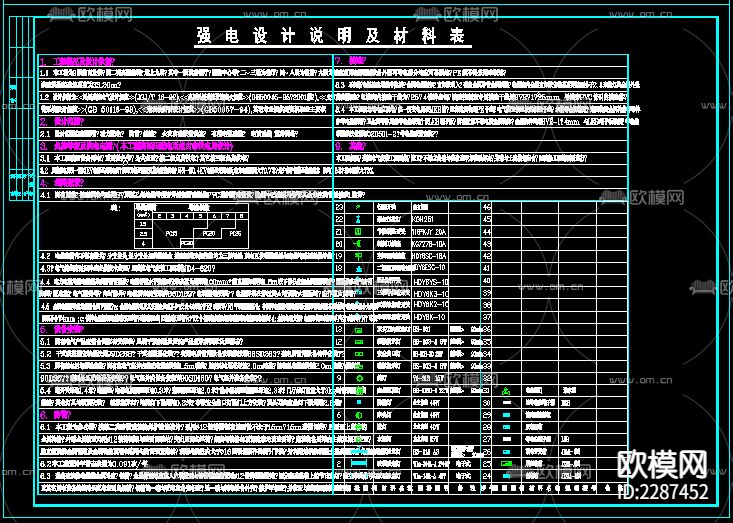
Task: Click the magenta section 3 heading
Action: pyautogui.click(x=136, y=146)
